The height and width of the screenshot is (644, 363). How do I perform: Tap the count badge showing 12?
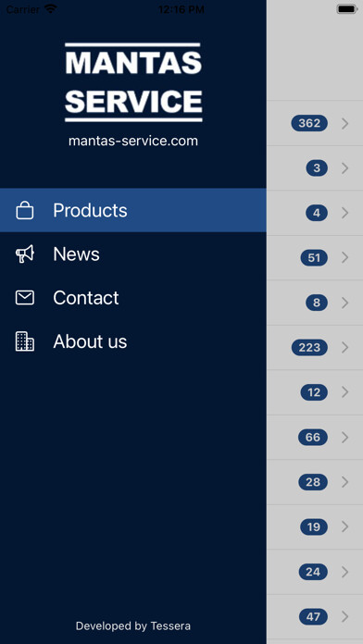click(314, 392)
